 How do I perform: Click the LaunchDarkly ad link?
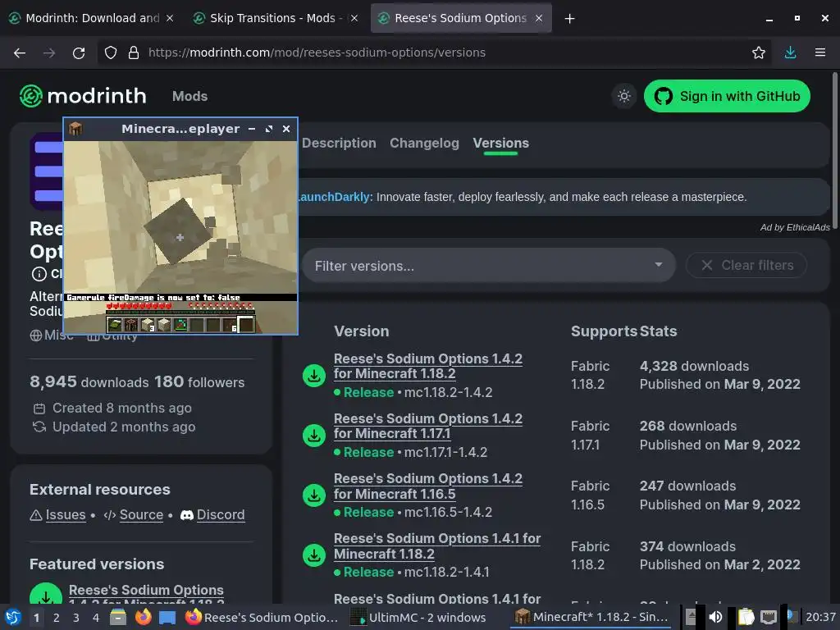pos(334,197)
